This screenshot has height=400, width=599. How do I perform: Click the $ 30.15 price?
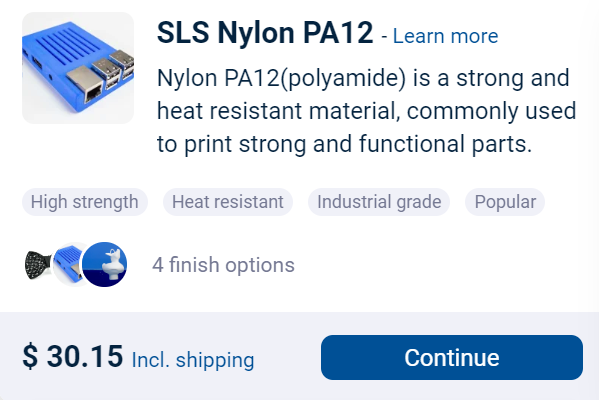(x=73, y=356)
